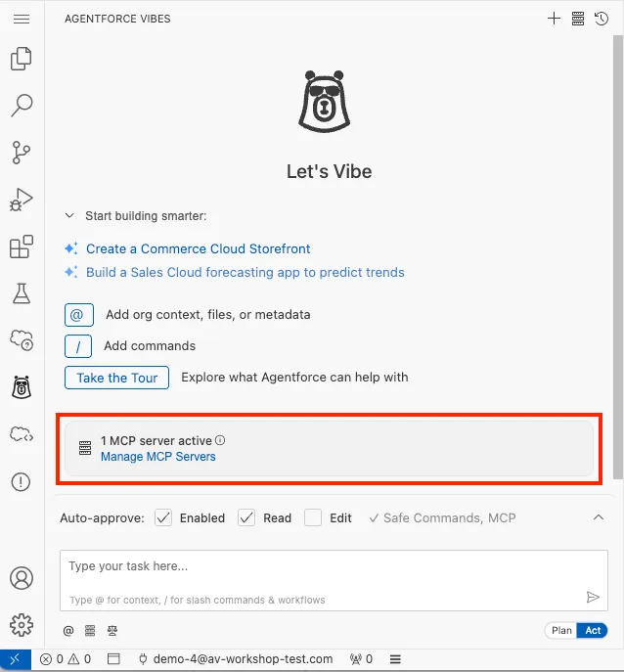This screenshot has height=672, width=624.
Task: Toggle the Enabled auto-approve checkbox
Action: click(164, 517)
